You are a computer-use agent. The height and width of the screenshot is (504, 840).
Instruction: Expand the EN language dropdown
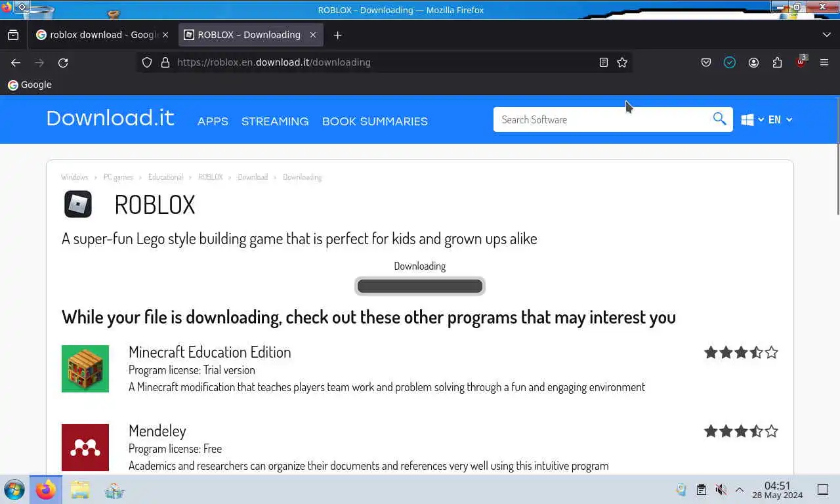coord(780,119)
